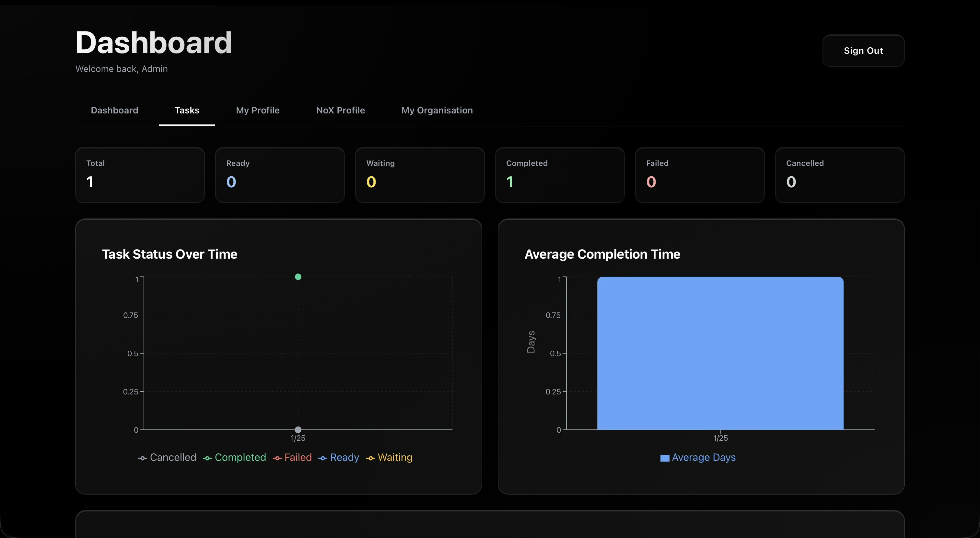The image size is (980, 538).
Task: Toggle Waiting series in chart legend
Action: tap(389, 457)
